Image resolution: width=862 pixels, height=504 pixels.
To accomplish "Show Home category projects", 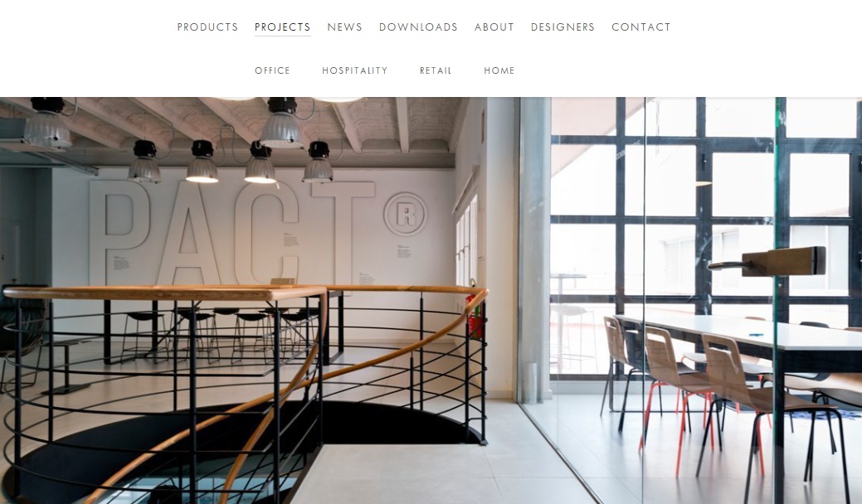I will coord(499,70).
